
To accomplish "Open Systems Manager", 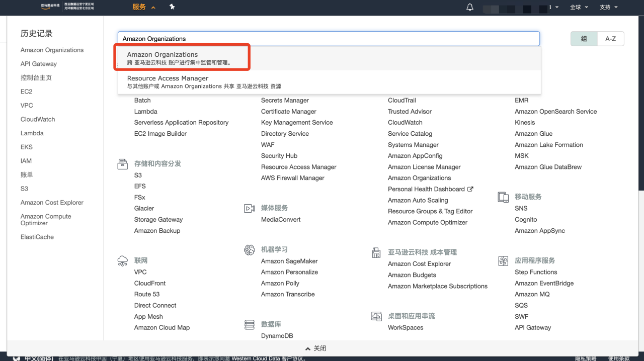I will (x=414, y=145).
